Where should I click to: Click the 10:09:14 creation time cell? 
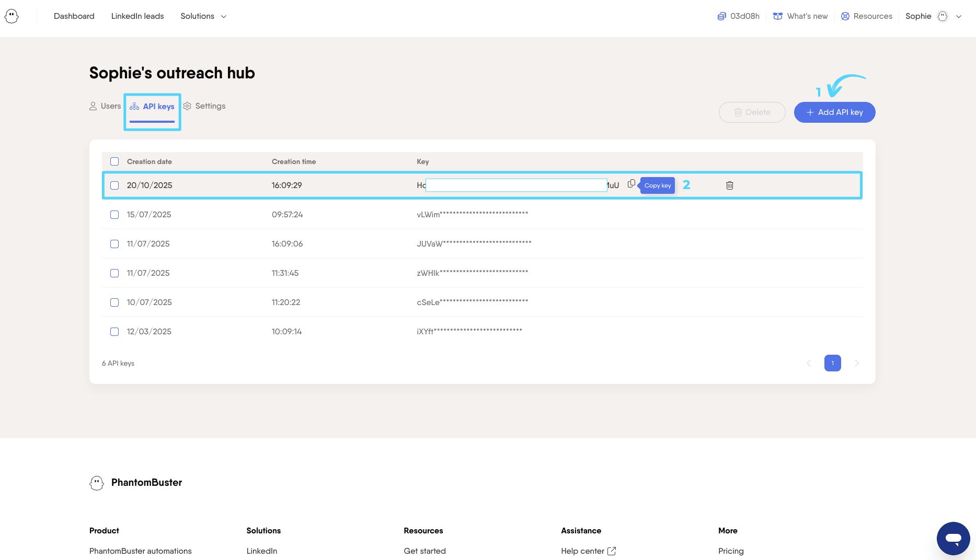click(286, 331)
